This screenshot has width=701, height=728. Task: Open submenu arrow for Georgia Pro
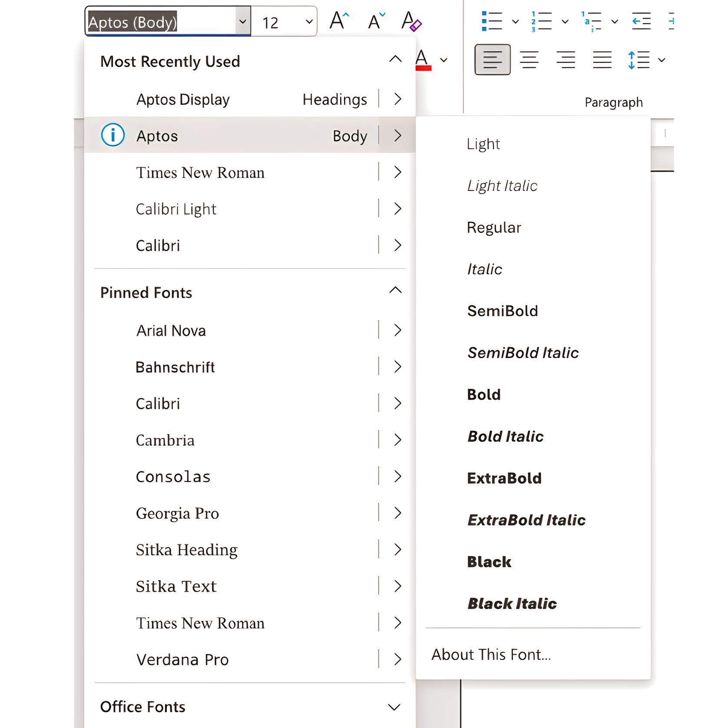tap(397, 513)
